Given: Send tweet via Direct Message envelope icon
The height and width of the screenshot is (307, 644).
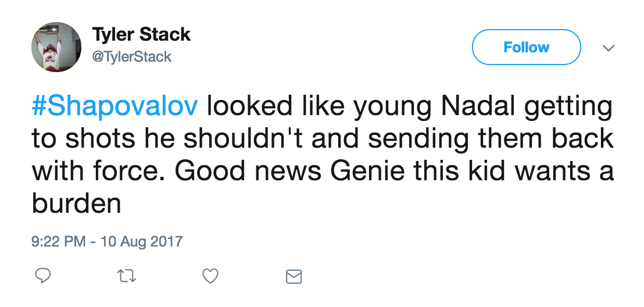Looking at the screenshot, I should click(x=294, y=277).
